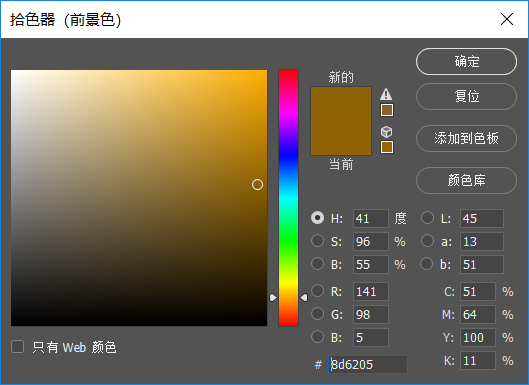Click the circular color picker marker
This screenshot has width=529, height=385.
257,185
